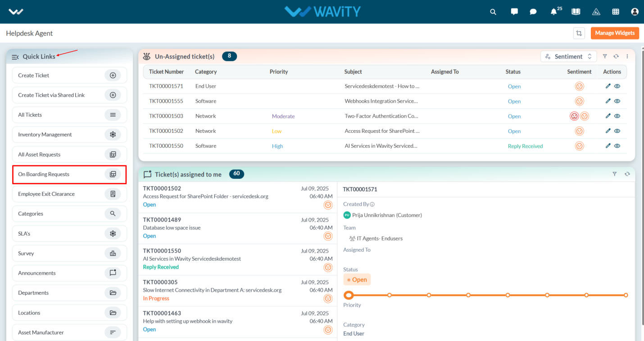Click first status progress circle on tracker
This screenshot has width=644, height=341.
pos(348,295)
